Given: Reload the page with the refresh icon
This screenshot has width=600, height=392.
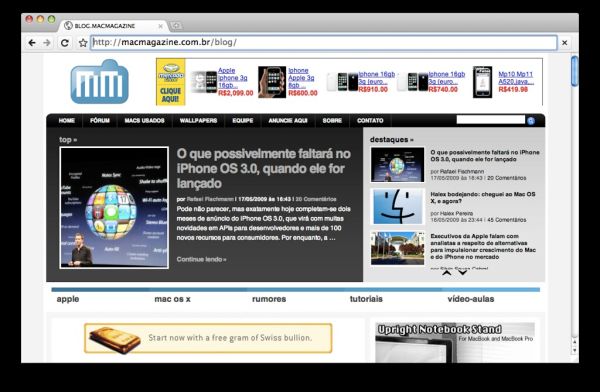Looking at the screenshot, I should [65, 43].
